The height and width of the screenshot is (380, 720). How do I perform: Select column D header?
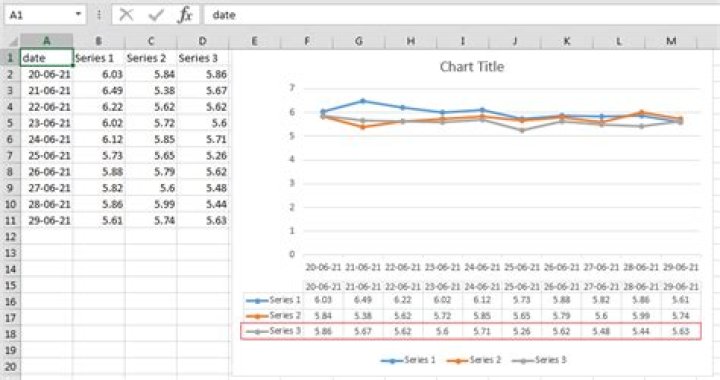(x=202, y=41)
